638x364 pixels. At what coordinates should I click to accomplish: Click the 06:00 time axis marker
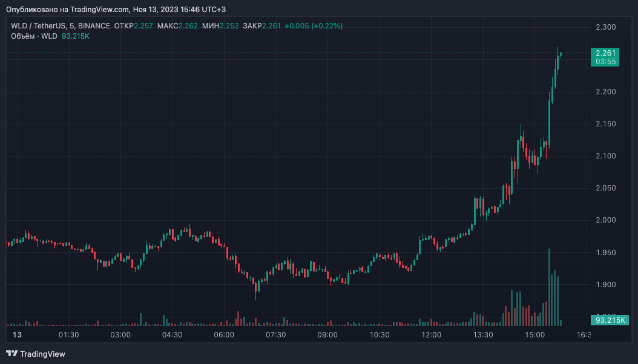click(x=224, y=334)
